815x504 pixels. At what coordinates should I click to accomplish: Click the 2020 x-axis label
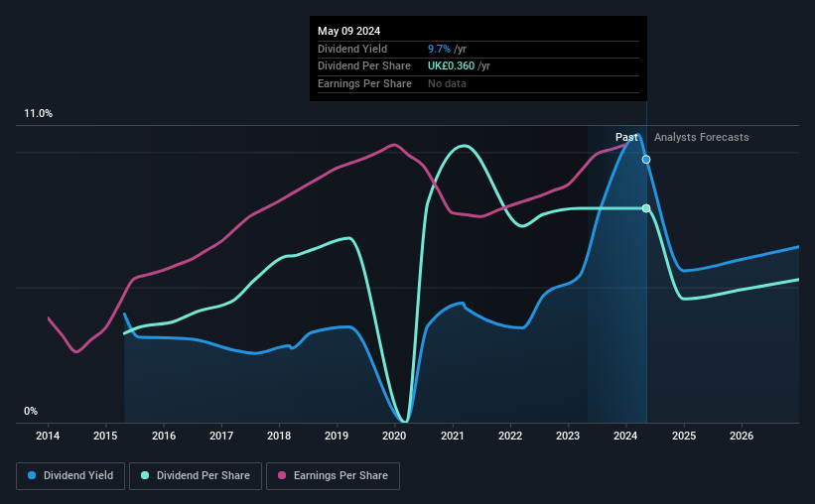coord(394,436)
